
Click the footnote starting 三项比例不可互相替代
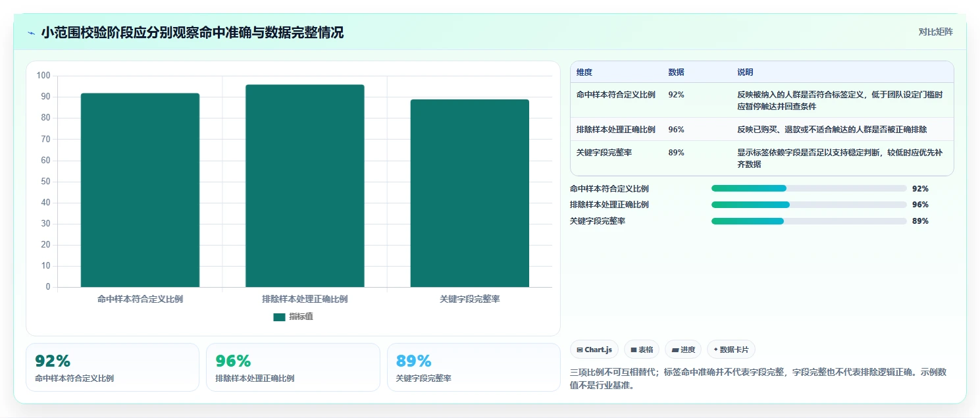coord(758,379)
